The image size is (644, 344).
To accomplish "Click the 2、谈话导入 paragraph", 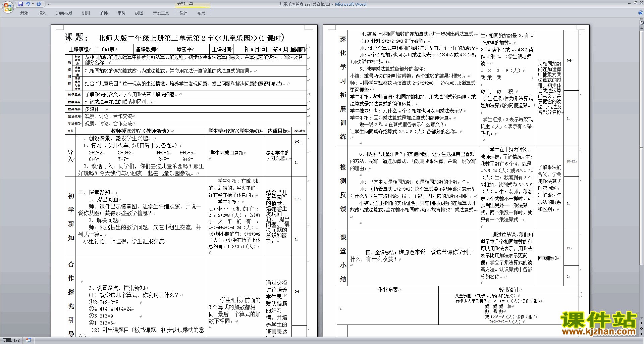I will point(141,170).
